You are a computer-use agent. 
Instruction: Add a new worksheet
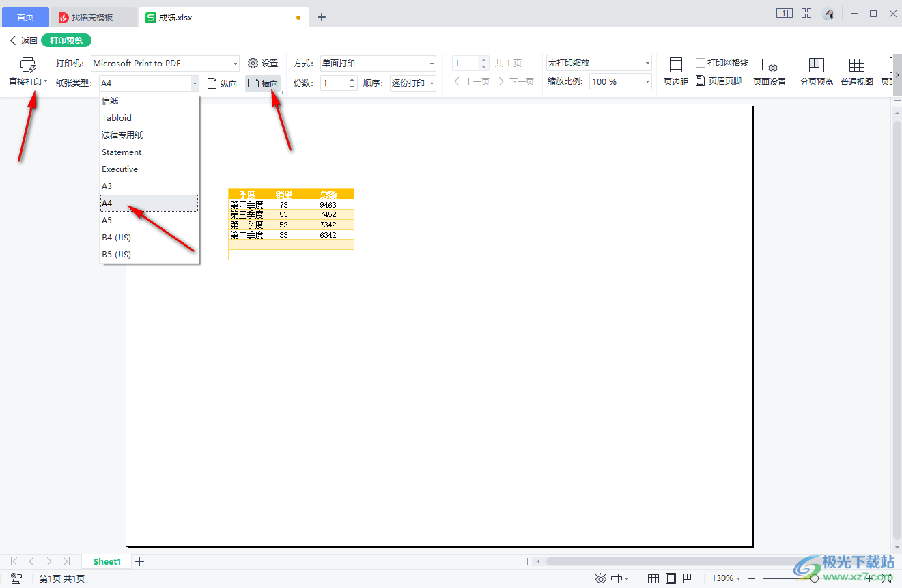[x=139, y=561]
